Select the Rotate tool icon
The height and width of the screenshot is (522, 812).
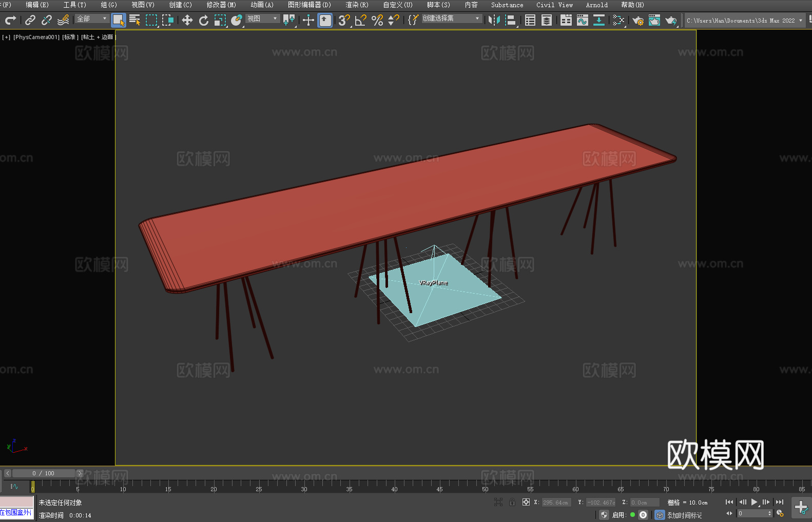(x=204, y=20)
